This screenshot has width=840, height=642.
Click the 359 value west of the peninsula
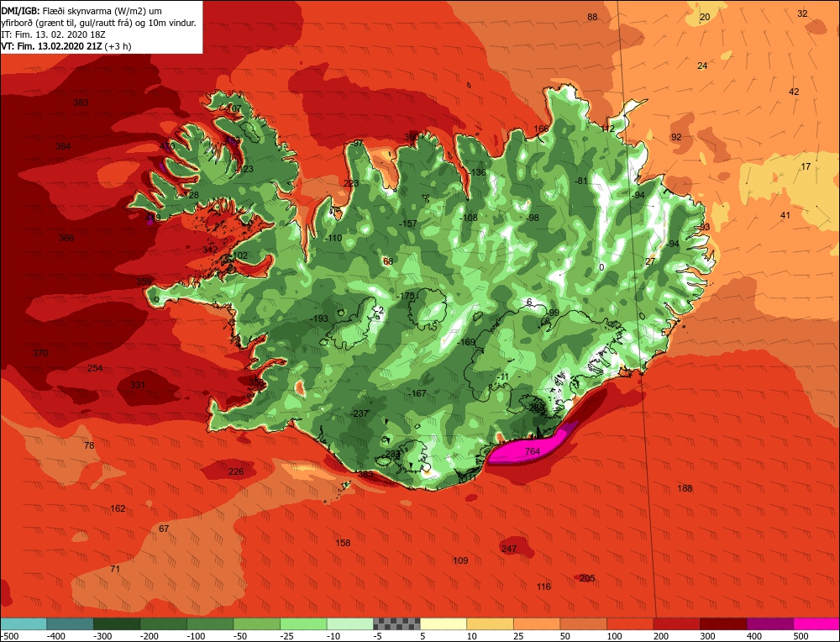(x=144, y=282)
